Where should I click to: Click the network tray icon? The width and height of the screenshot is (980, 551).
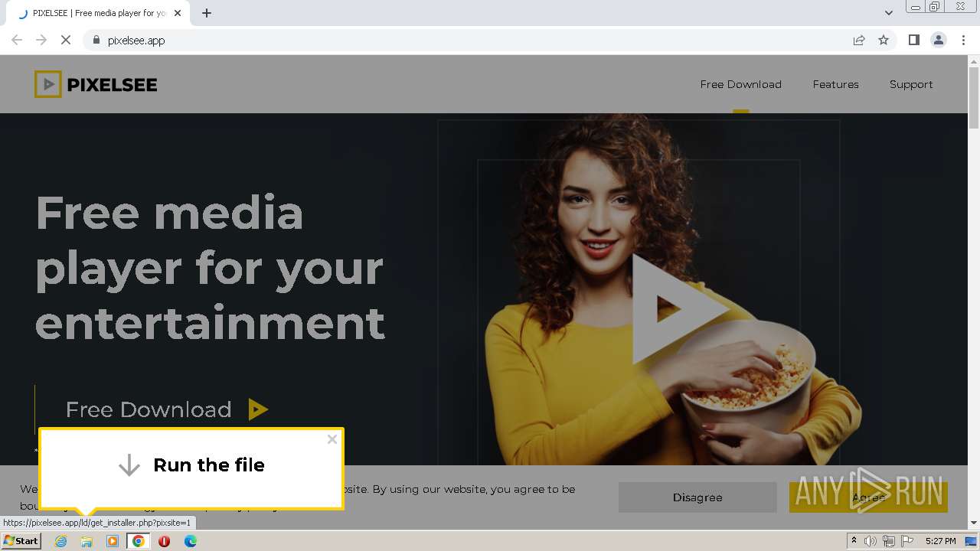[889, 541]
